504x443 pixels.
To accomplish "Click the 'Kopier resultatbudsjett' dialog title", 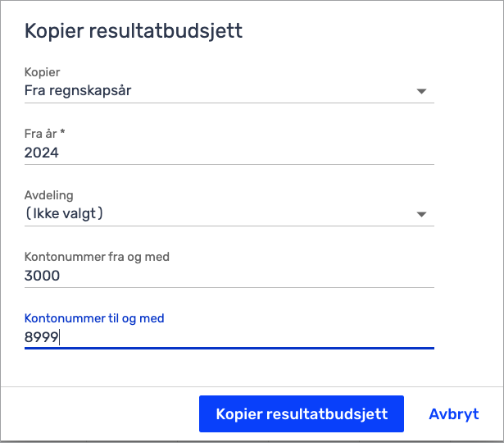I will pyautogui.click(x=134, y=31).
